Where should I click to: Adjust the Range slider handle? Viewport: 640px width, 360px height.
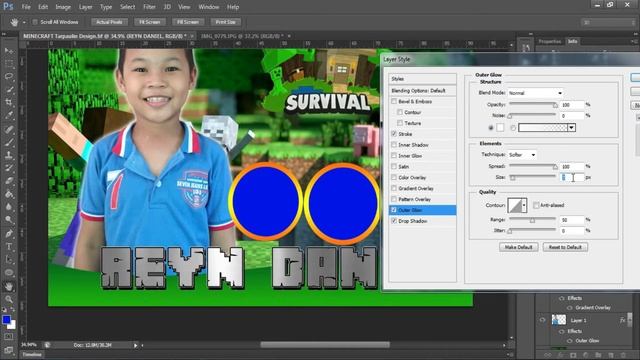[x=532, y=220]
